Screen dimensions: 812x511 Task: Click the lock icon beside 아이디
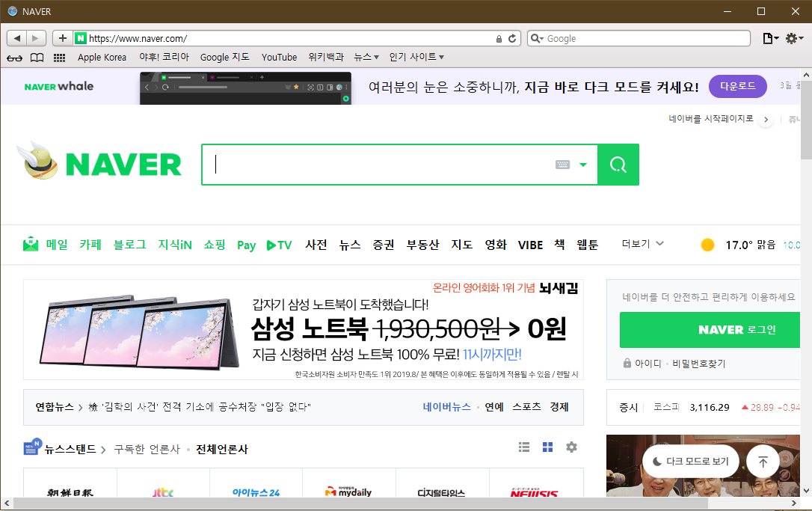627,364
